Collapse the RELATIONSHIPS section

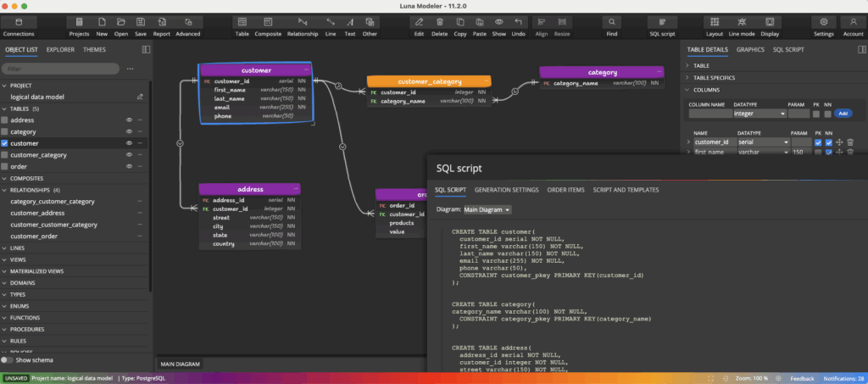point(4,190)
